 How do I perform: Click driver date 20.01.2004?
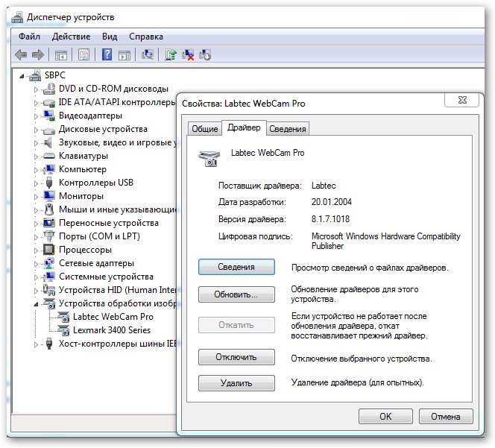pyautogui.click(x=332, y=202)
